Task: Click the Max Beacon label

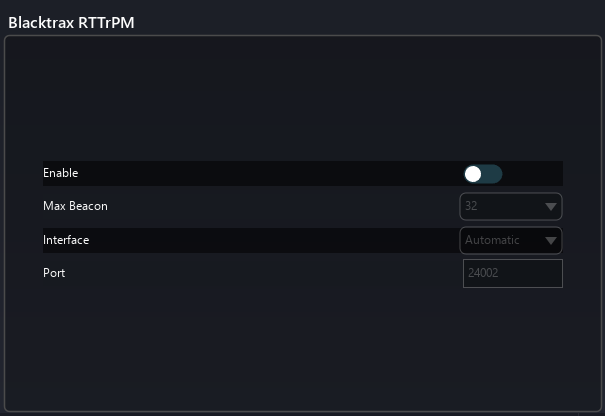Action: 75,207
